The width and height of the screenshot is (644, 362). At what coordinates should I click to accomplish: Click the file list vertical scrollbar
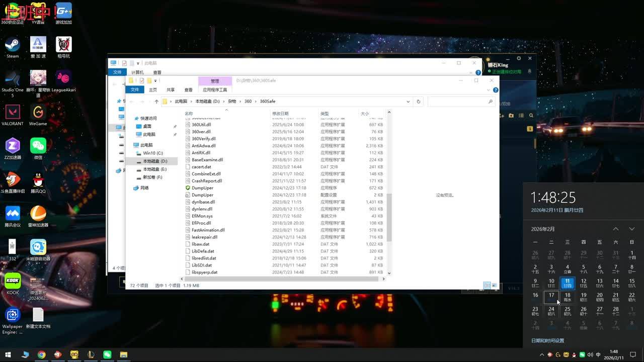pos(389,216)
